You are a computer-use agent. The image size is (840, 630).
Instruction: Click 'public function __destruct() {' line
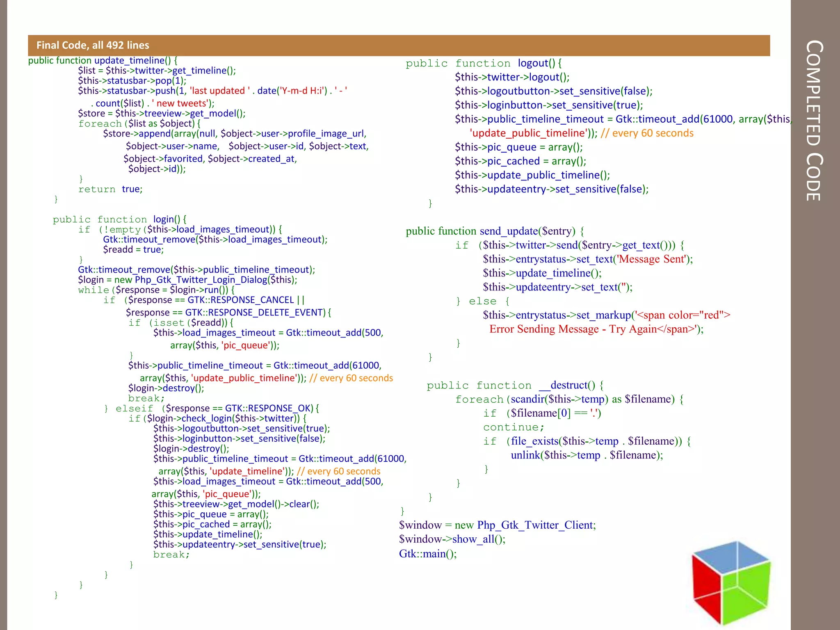pos(515,385)
